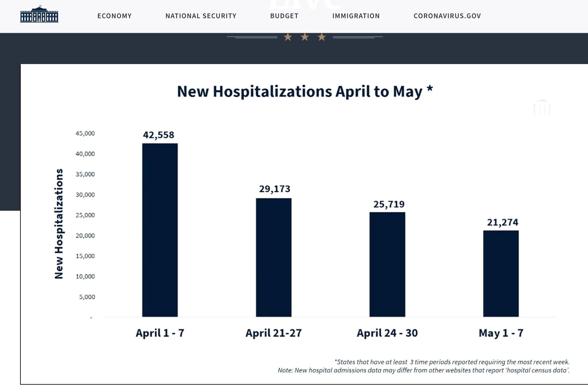Click the left gold star

pyautogui.click(x=288, y=37)
